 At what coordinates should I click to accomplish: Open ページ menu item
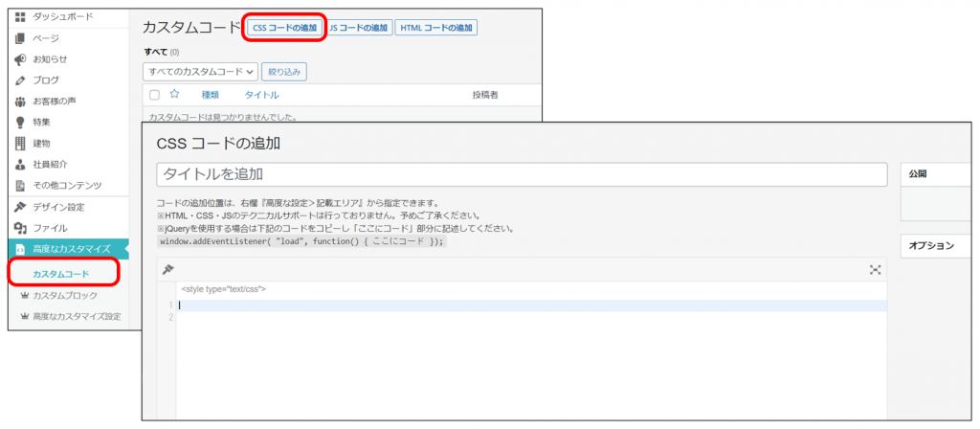pos(46,38)
